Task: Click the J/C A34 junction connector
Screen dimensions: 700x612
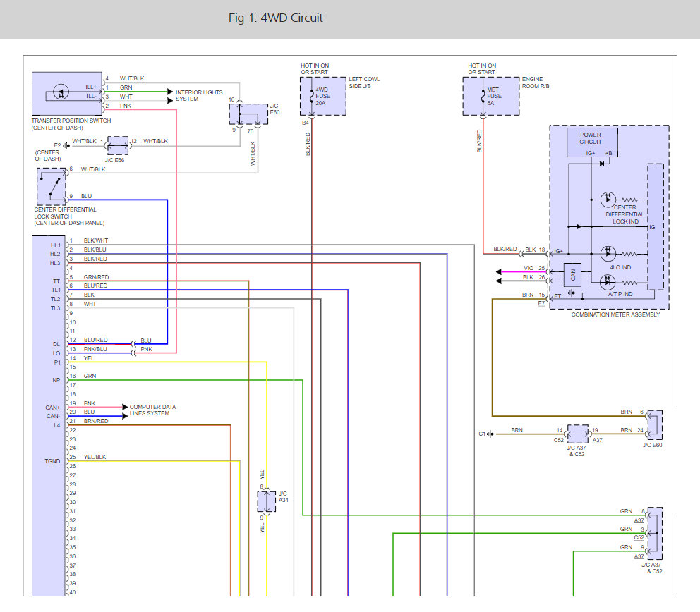Action: pyautogui.click(x=267, y=501)
